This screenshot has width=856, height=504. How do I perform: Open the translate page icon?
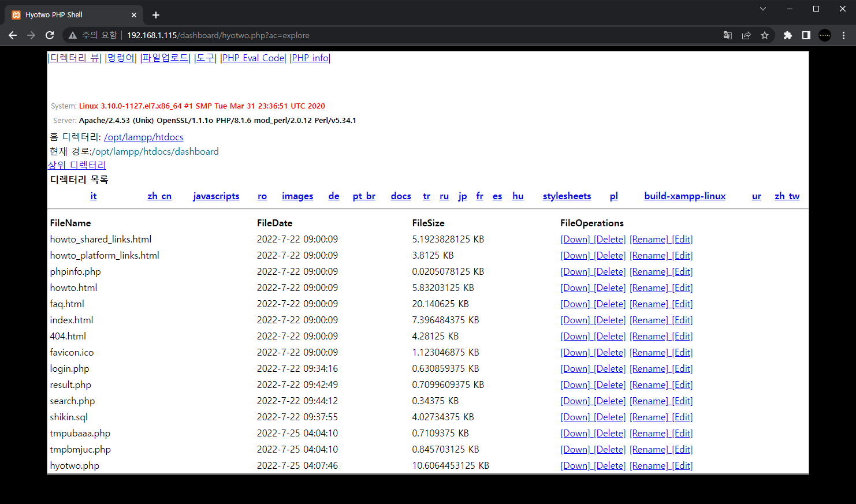click(728, 35)
